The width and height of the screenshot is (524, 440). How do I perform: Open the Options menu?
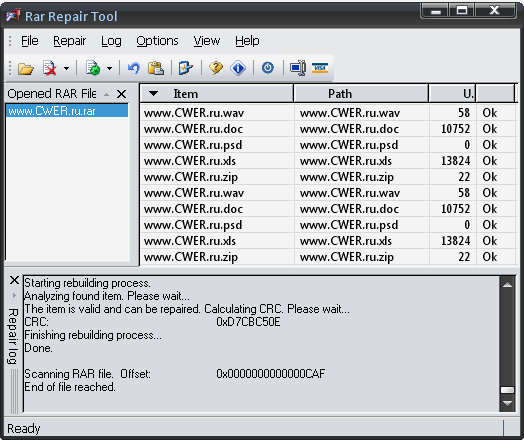(x=157, y=41)
